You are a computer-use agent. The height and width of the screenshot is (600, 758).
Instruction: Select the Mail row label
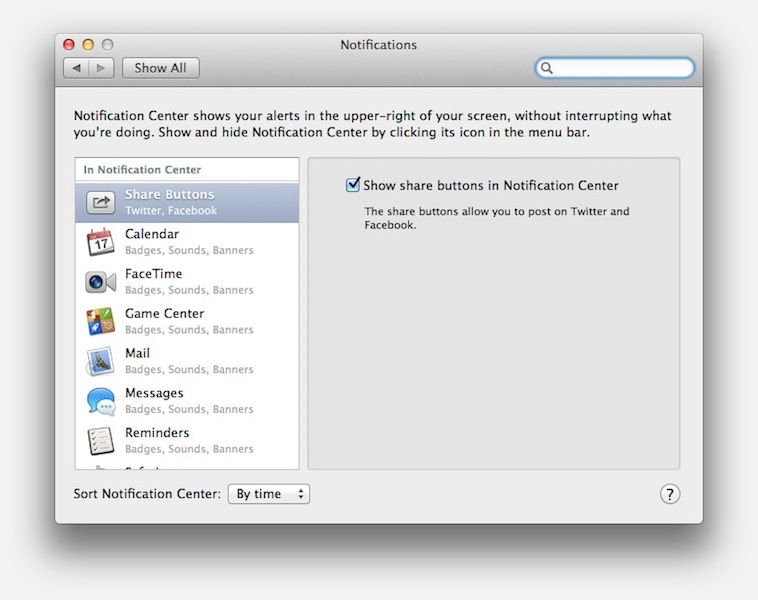137,353
